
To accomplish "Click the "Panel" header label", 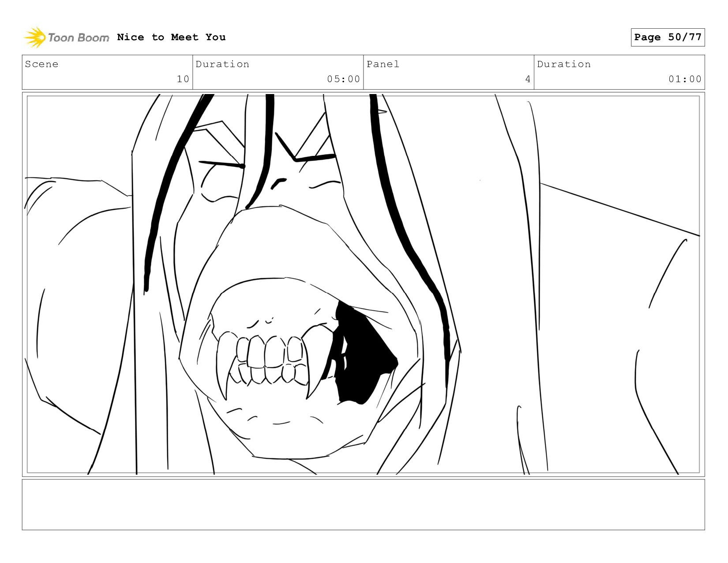I will pos(383,64).
